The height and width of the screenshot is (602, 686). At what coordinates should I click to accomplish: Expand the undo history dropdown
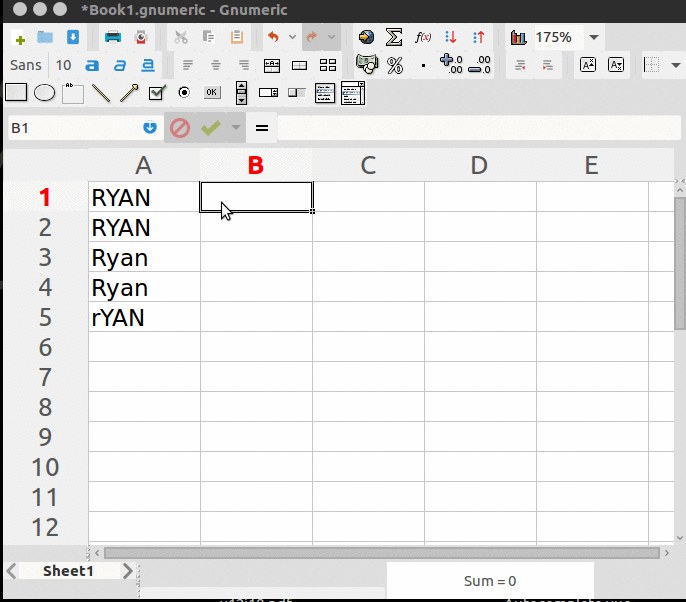[x=292, y=37]
